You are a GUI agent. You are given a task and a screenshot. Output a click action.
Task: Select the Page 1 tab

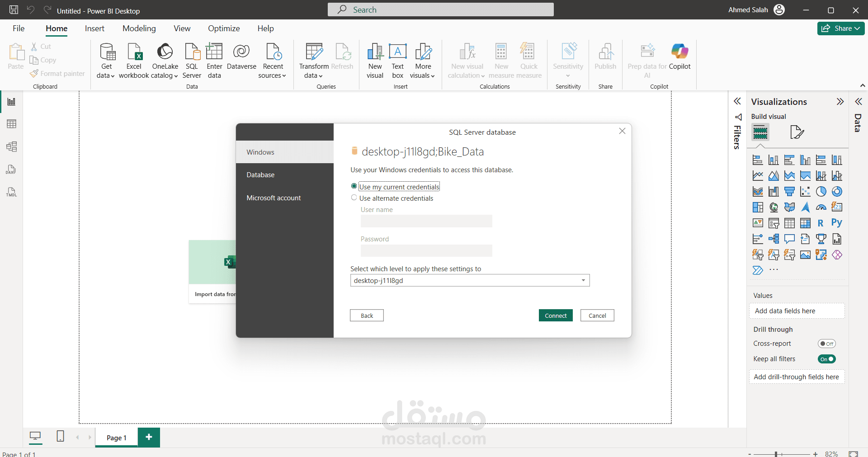point(117,438)
